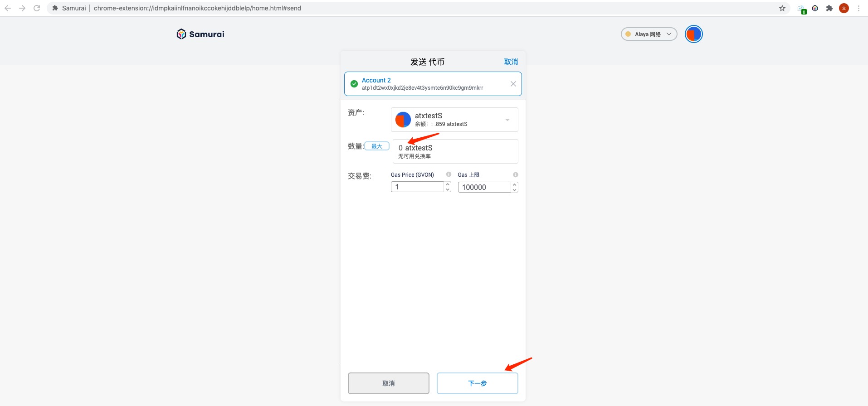
Task: Bookmark this page with star icon
Action: pos(782,8)
